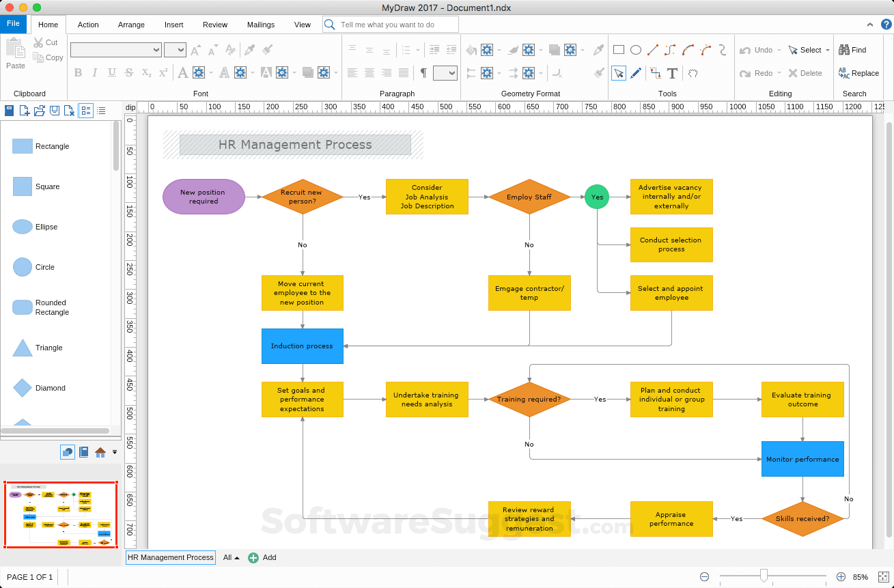The width and height of the screenshot is (894, 588).
Task: Click the page overview thumbnail
Action: click(60, 512)
